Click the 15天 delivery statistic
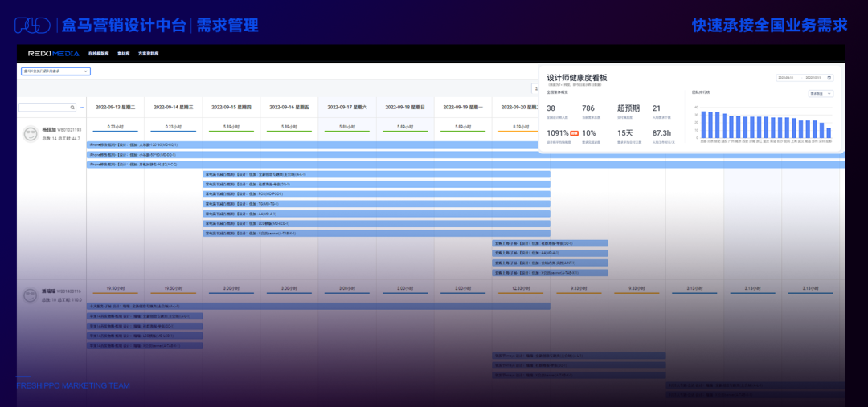 [x=625, y=133]
